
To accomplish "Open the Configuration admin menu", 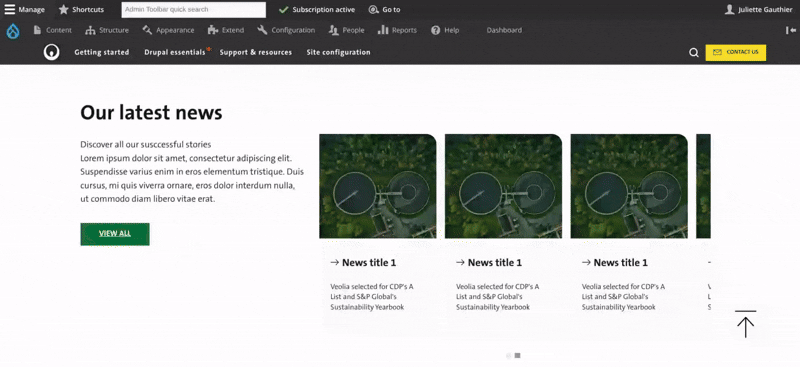I will click(x=286, y=30).
